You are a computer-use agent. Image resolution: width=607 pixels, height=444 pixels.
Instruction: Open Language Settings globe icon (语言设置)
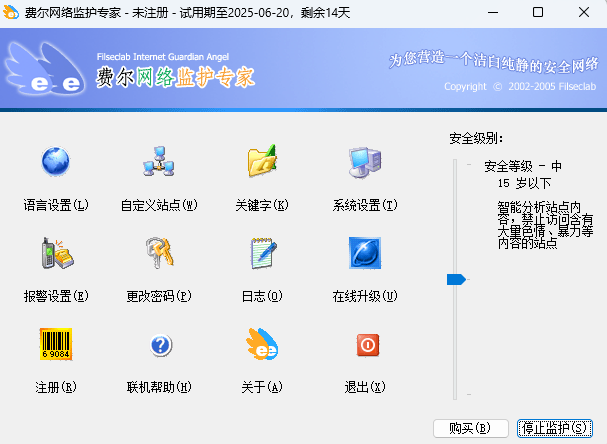56,162
